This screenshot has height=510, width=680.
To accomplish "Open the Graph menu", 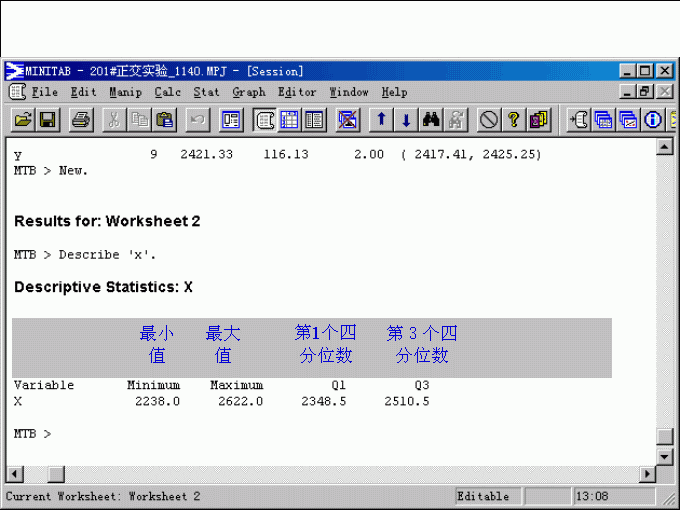I will [x=249, y=92].
